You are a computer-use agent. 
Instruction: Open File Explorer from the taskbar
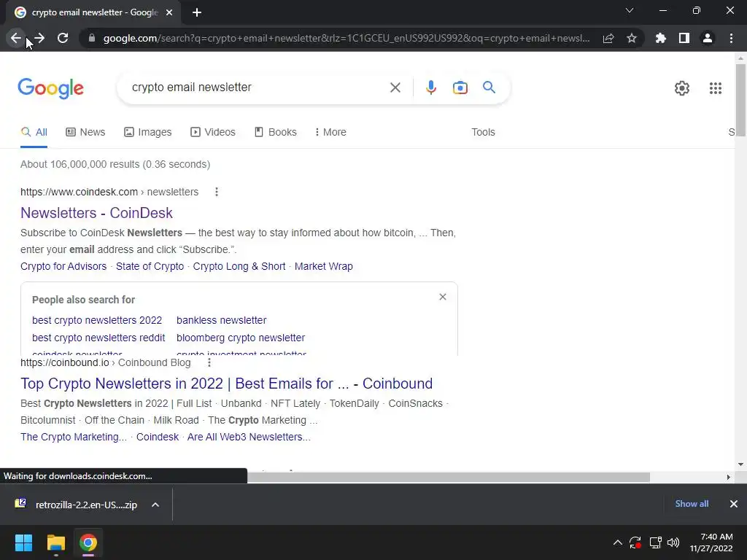coord(55,542)
